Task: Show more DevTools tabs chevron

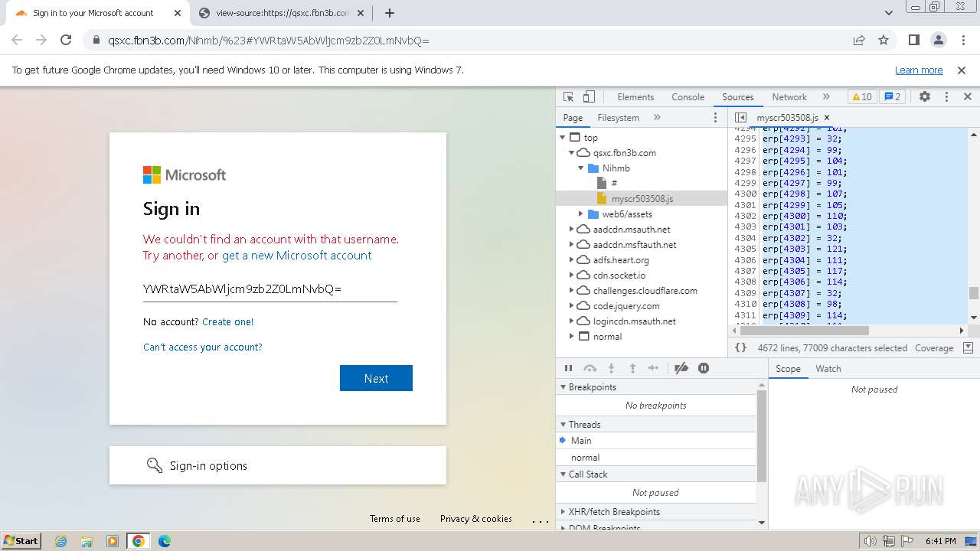Action: (x=826, y=97)
